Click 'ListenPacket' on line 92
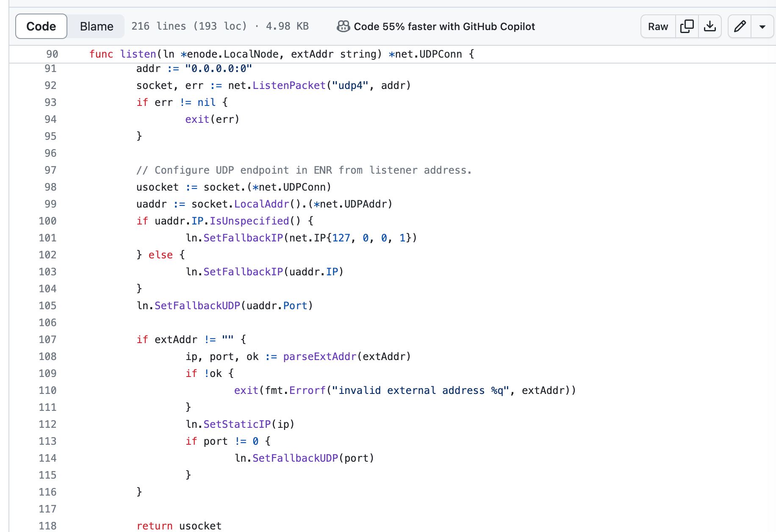This screenshot has height=532, width=776. click(289, 86)
